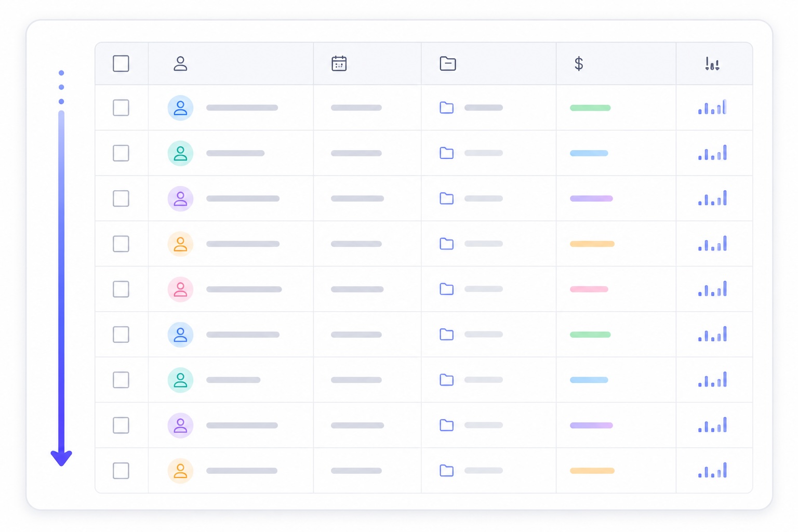This screenshot has width=798, height=532.
Task: Click the downward arrow head on the left
Action: 61,458
